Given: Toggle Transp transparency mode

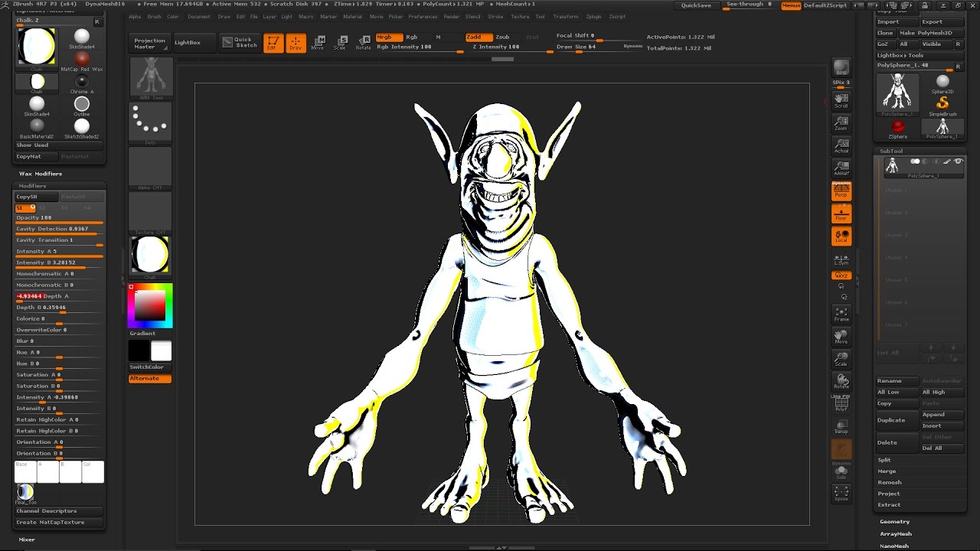Looking at the screenshot, I should [x=841, y=426].
